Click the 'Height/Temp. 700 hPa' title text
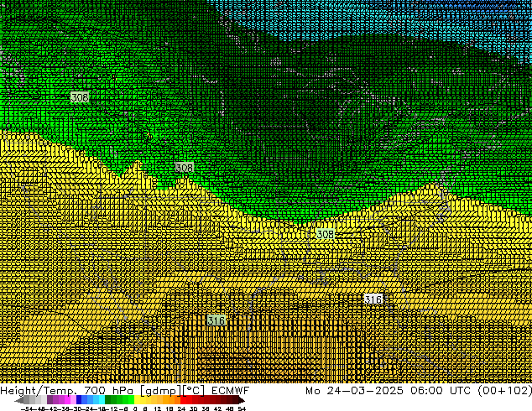532x411 pixels. 66,390
